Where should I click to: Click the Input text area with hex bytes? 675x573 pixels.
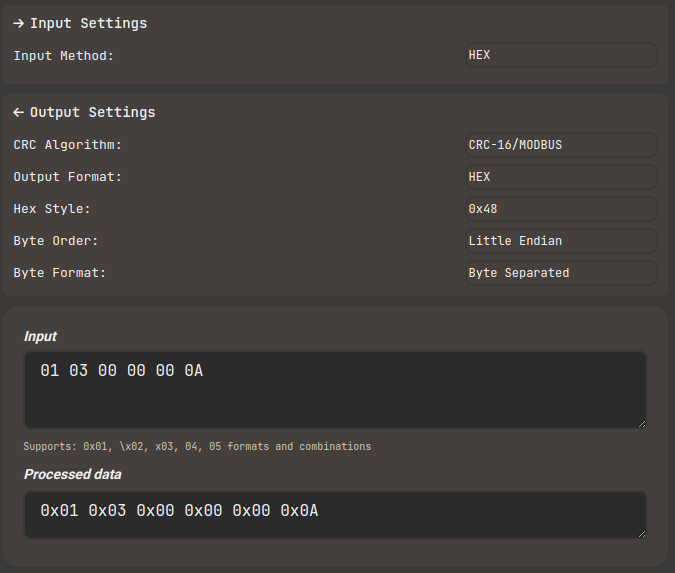(x=335, y=390)
